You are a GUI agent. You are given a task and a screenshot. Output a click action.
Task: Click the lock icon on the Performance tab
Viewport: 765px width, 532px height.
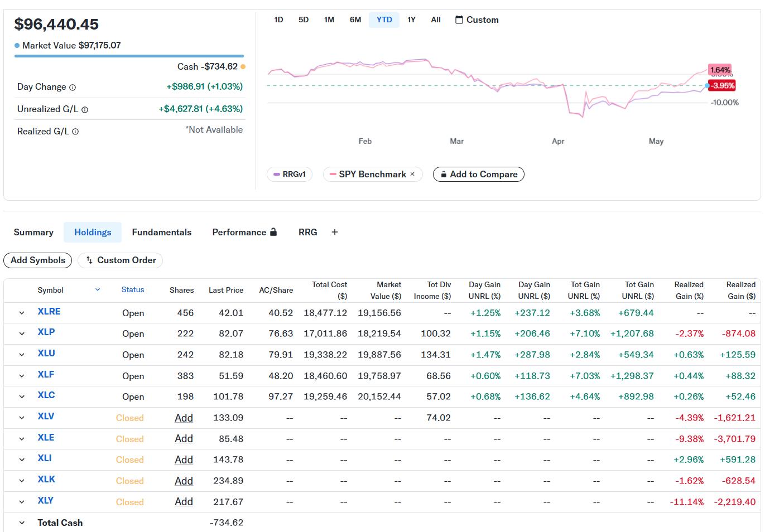click(x=273, y=232)
